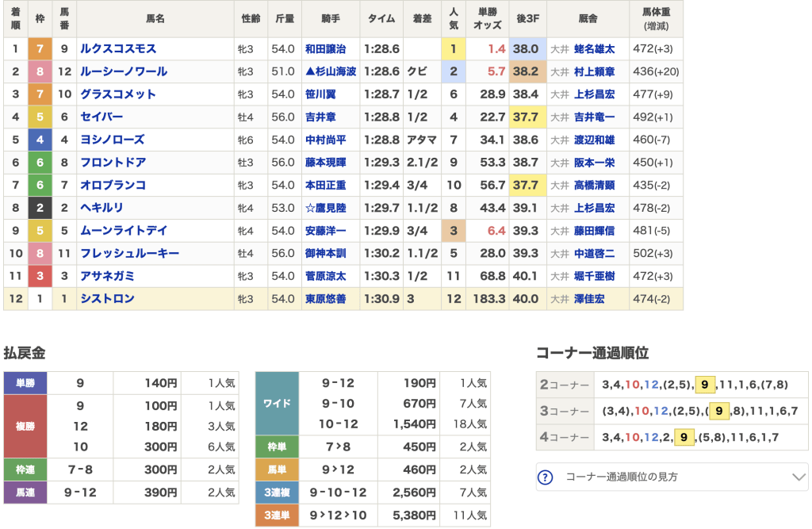Click the 後3F column header
This screenshot has width=812, height=529.
pyautogui.click(x=527, y=19)
